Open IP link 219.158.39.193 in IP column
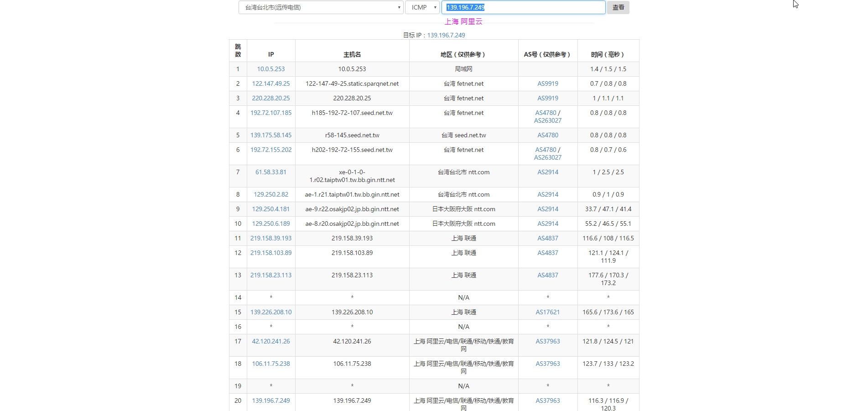868x411 pixels. click(x=271, y=238)
